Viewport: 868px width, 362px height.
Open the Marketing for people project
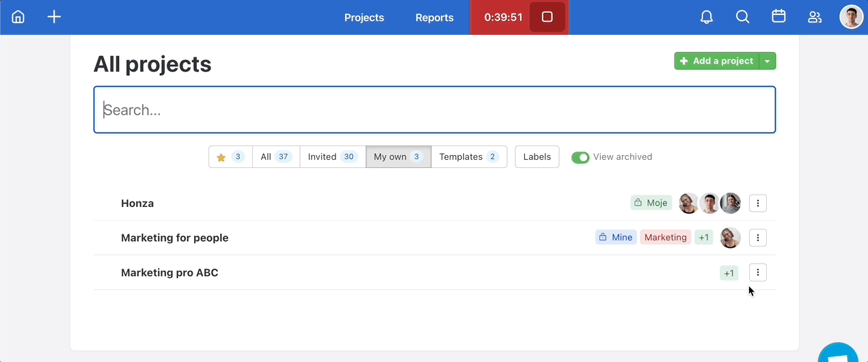pyautogui.click(x=175, y=238)
